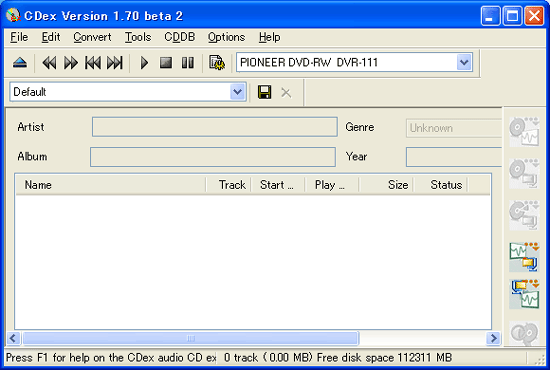This screenshot has width=550, height=370.
Task: Open the Edit menu
Action: tap(51, 37)
